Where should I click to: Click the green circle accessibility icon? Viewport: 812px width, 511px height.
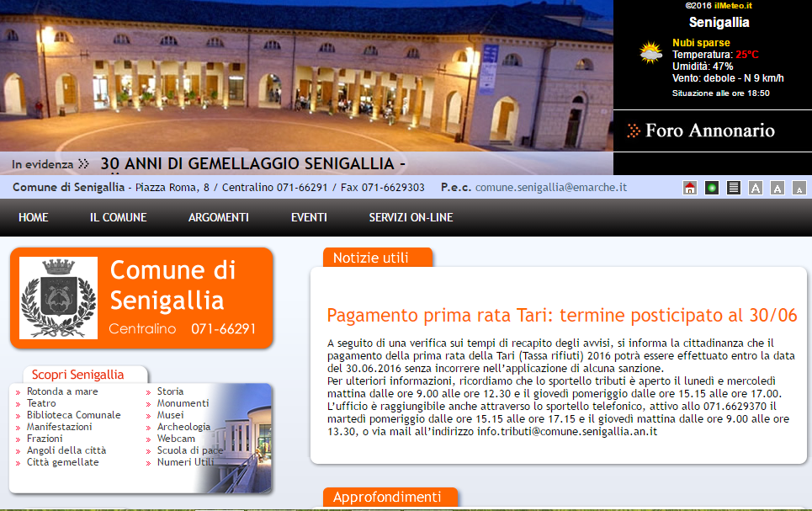tap(712, 188)
